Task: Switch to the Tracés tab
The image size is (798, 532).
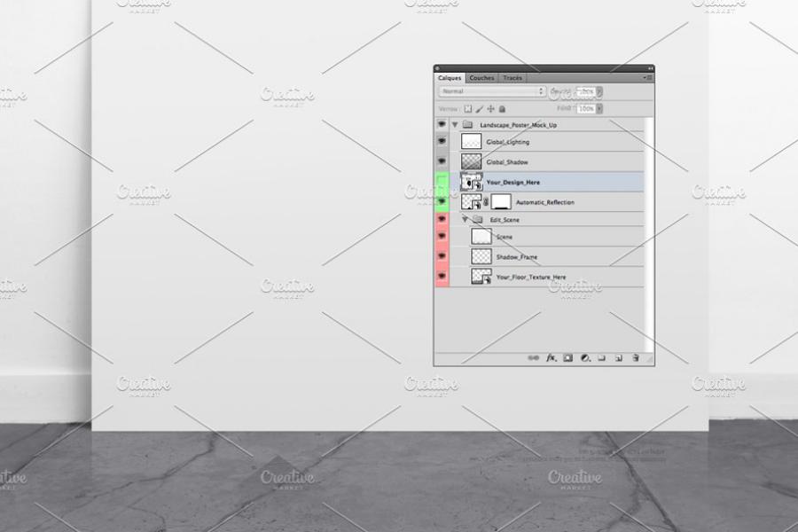Action: 512,78
